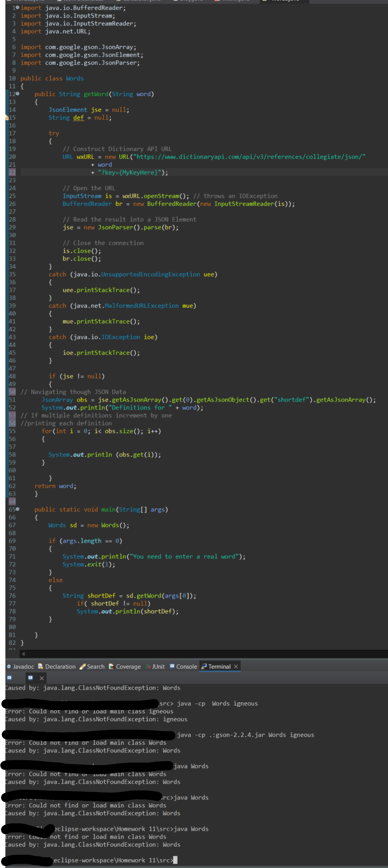The width and height of the screenshot is (388, 868).
Task: Click the Search tab flashlight icon
Action: coord(83,667)
